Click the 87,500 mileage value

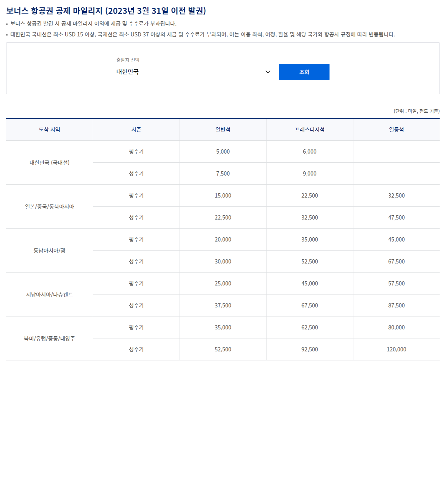pos(396,306)
